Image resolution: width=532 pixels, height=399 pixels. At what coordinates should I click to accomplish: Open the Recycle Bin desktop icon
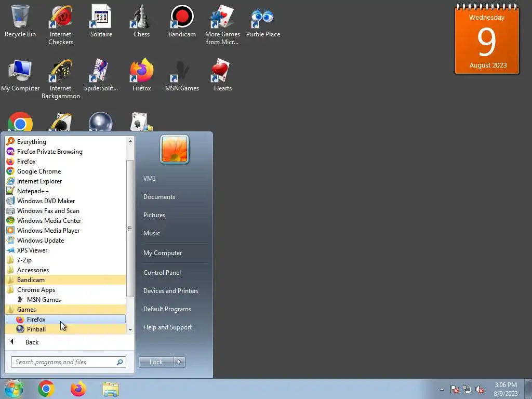point(20,21)
